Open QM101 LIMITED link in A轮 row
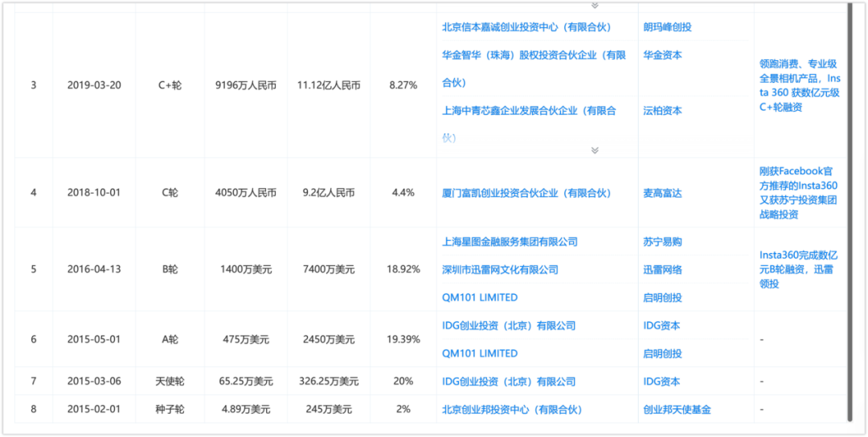The height and width of the screenshot is (437, 868). 480,353
